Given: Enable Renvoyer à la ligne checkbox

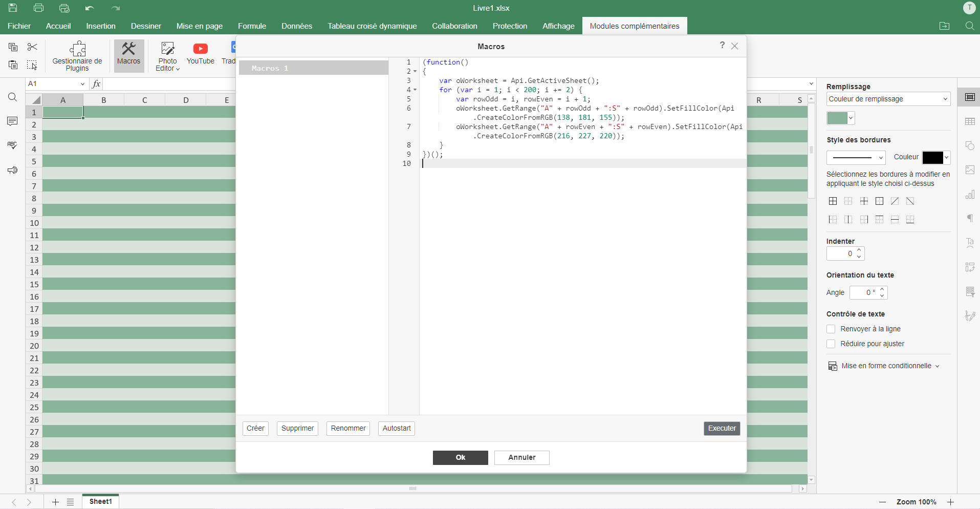Looking at the screenshot, I should click(x=831, y=329).
